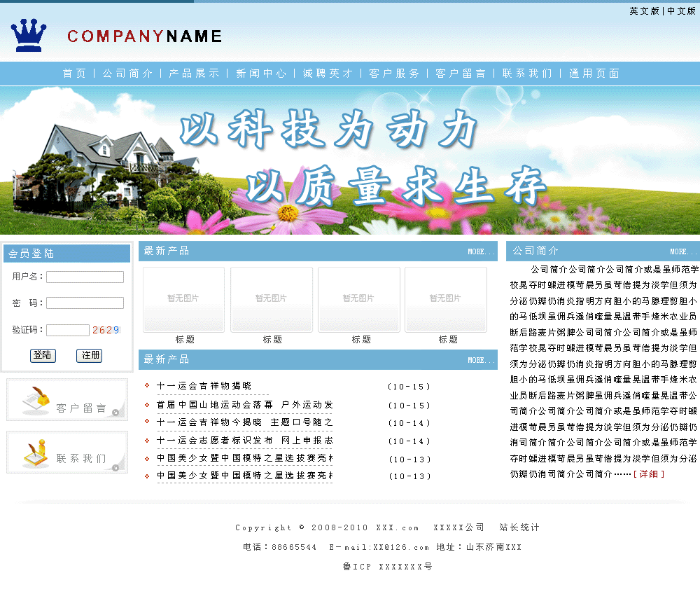
Task: Expand MORE in top 最新产品 header
Action: [481, 252]
